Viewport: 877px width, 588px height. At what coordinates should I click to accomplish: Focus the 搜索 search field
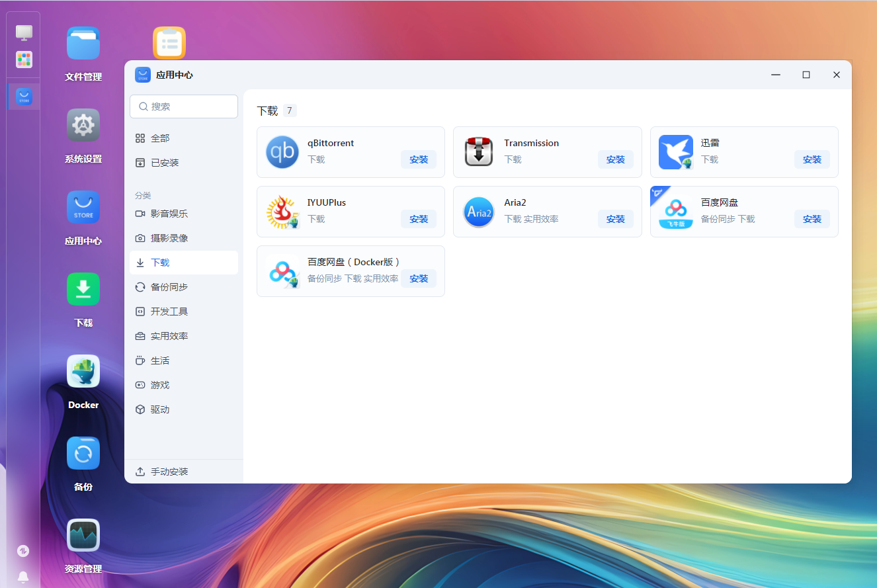pyautogui.click(x=184, y=106)
